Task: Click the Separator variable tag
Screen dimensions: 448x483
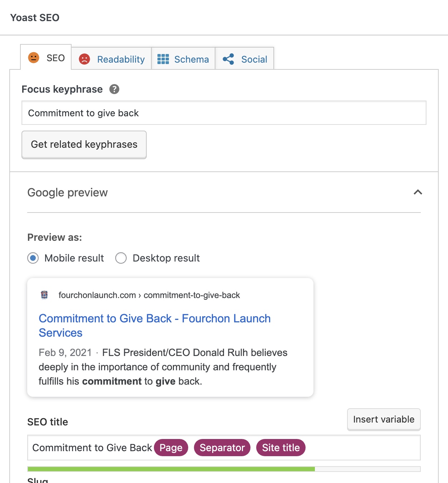Action: tap(222, 448)
